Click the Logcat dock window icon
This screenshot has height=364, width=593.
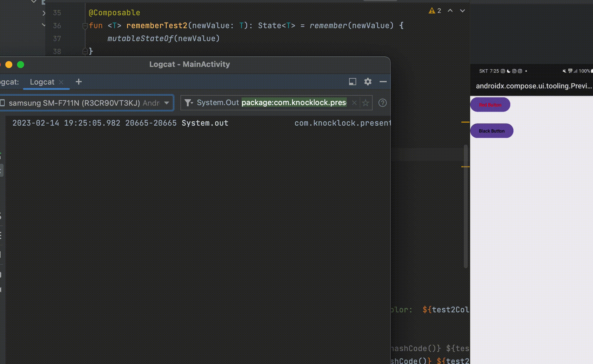click(352, 82)
